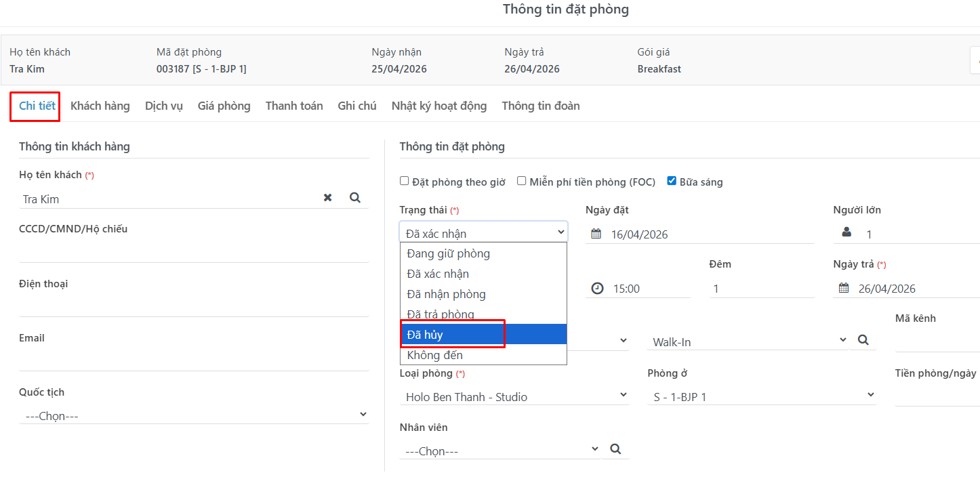The width and height of the screenshot is (980, 479).
Task: Enable Đặt phòng theo giờ checkbox
Action: (x=405, y=181)
